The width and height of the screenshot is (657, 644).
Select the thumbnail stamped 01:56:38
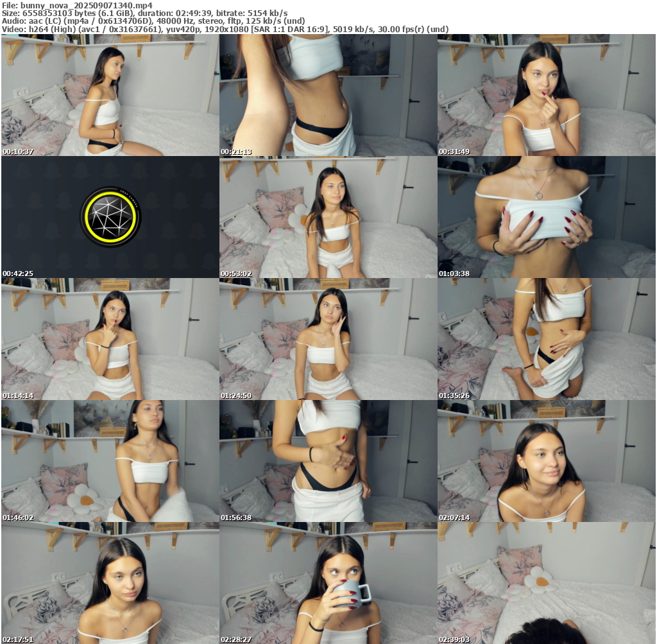coord(328,461)
